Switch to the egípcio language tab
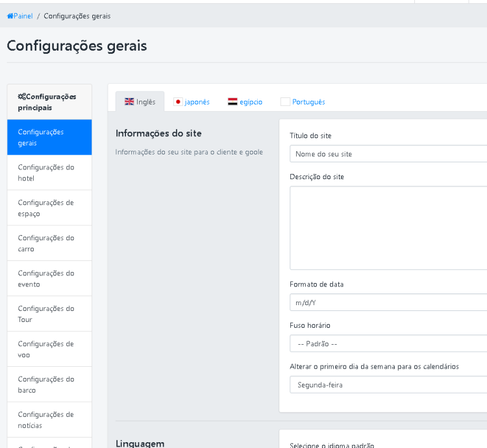Image resolution: width=487 pixels, height=448 pixels. (x=251, y=102)
